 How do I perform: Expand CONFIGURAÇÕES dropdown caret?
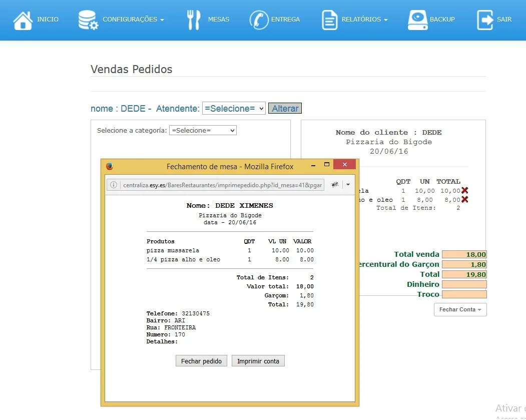pos(162,20)
